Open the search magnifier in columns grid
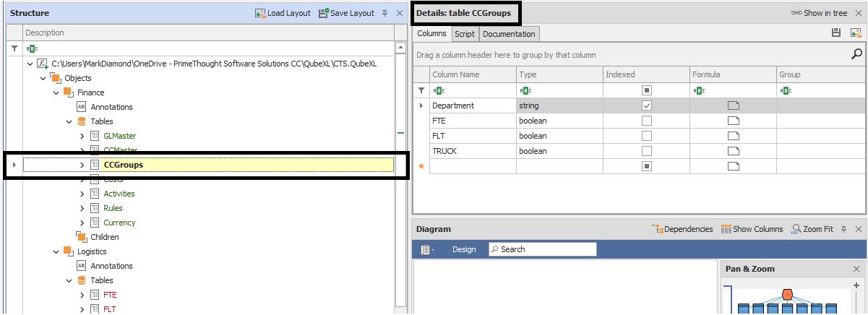The image size is (868, 315). point(856,54)
